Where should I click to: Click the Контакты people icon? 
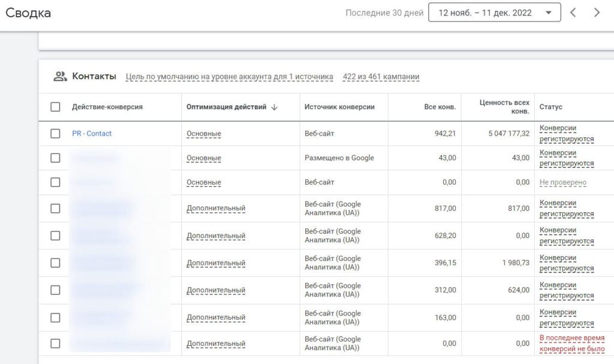tap(60, 76)
